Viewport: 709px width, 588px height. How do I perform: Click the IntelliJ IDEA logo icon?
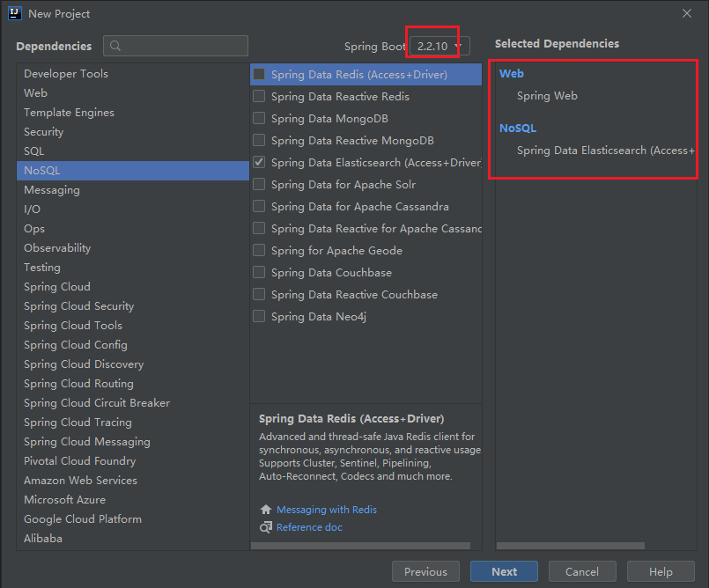pos(14,13)
